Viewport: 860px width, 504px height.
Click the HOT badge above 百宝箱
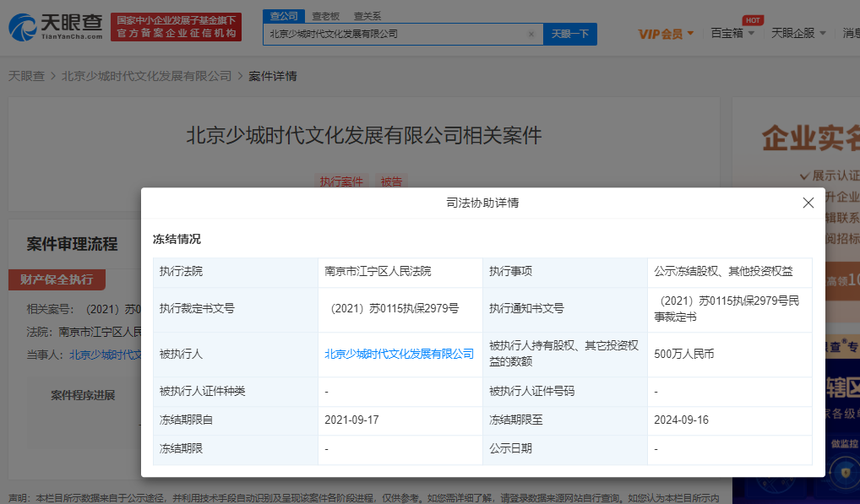(x=753, y=20)
